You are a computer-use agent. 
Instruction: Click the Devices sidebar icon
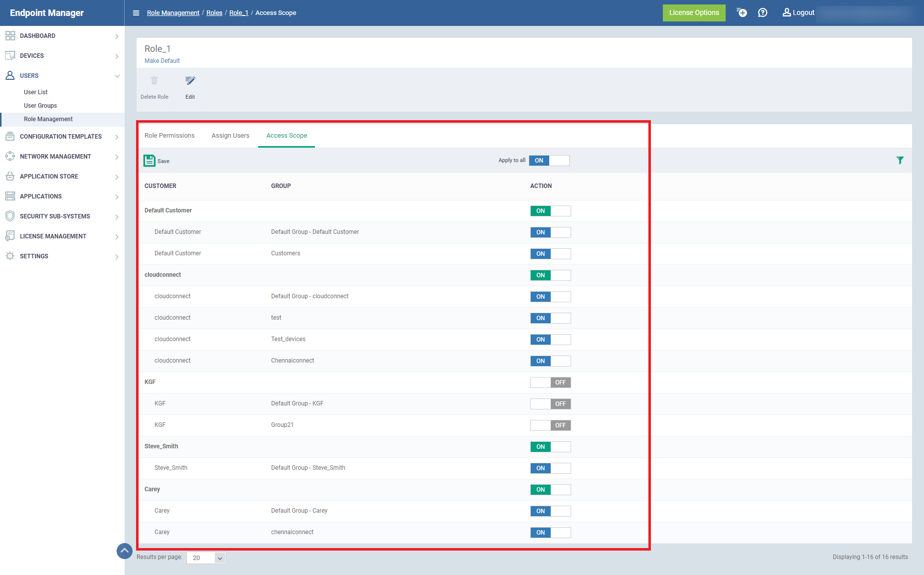coord(10,55)
